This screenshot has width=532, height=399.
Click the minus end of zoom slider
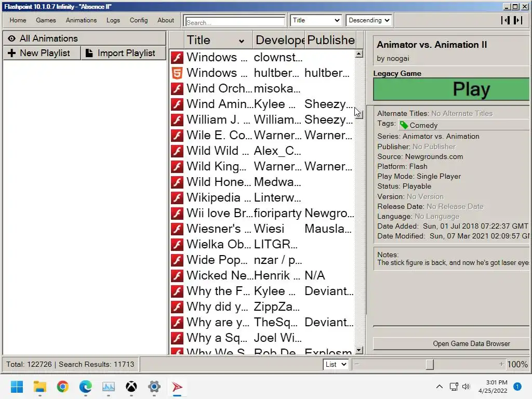357,364
